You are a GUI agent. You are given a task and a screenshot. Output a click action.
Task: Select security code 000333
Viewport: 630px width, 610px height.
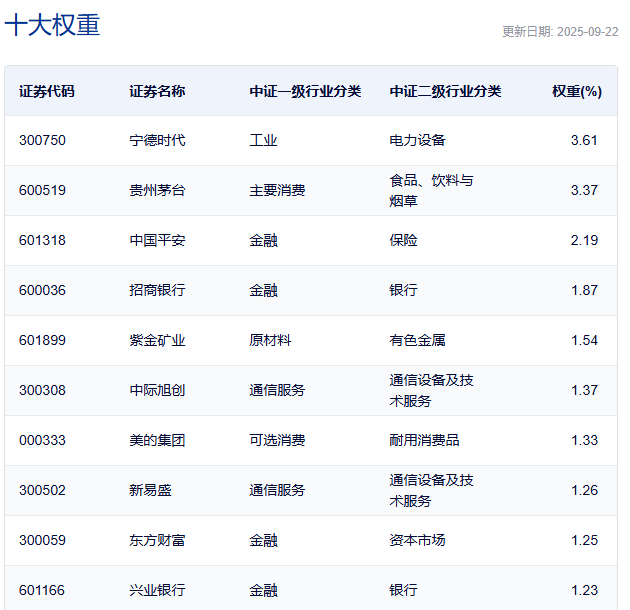[42, 440]
